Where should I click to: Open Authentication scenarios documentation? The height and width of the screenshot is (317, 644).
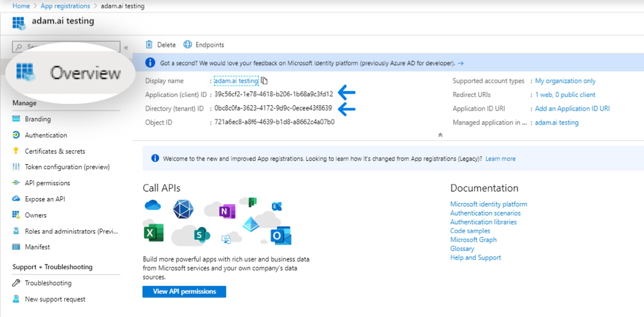(x=485, y=213)
